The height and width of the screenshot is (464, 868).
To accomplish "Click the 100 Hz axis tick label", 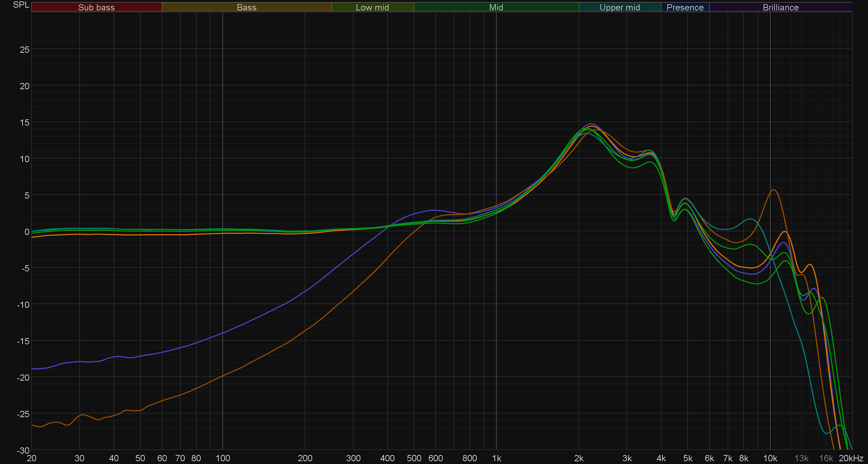I will pos(223,458).
